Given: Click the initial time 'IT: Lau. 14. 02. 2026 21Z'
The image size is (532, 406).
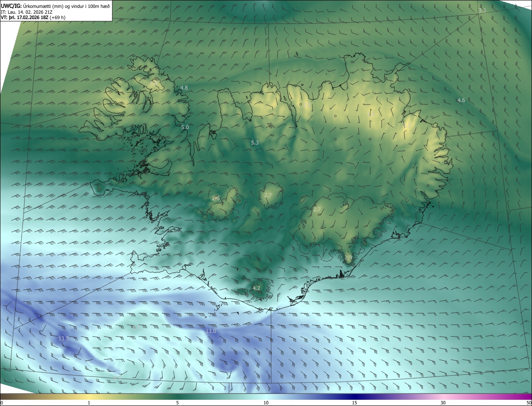Looking at the screenshot, I should click(x=27, y=12).
